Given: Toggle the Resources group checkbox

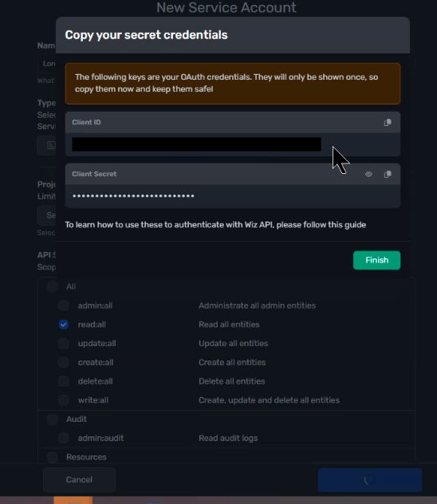Looking at the screenshot, I should pyautogui.click(x=52, y=457).
